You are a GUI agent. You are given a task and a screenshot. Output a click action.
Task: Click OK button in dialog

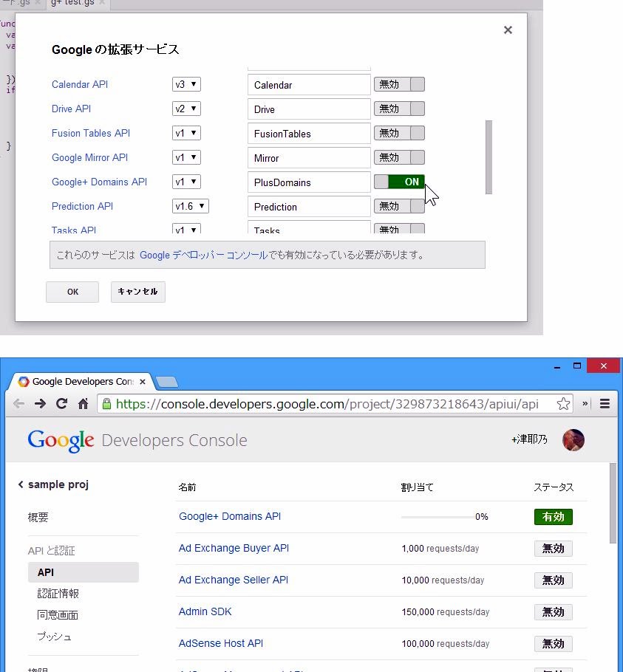click(72, 292)
